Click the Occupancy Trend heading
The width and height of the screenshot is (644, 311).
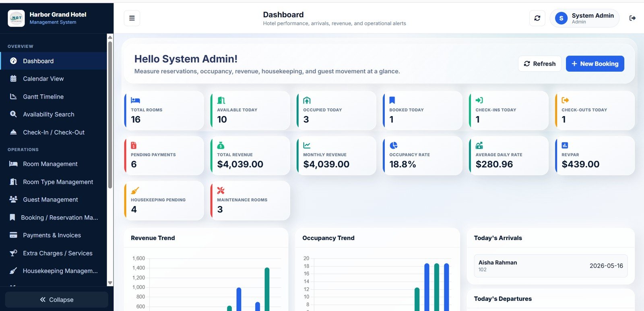pos(328,238)
